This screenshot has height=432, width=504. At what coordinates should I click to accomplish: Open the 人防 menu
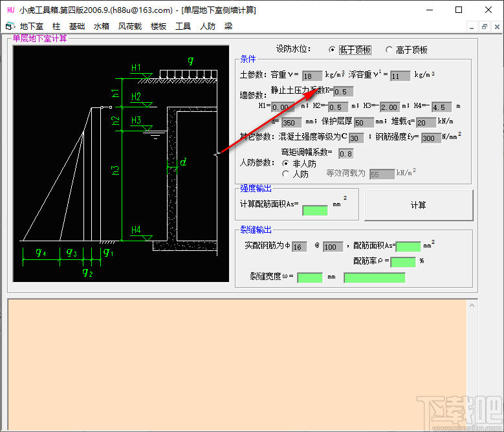(x=208, y=27)
